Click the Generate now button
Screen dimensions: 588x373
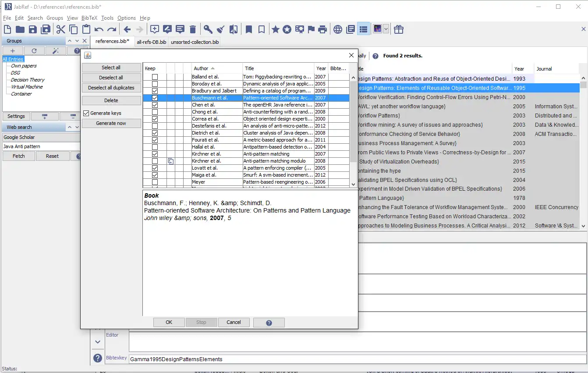(111, 123)
